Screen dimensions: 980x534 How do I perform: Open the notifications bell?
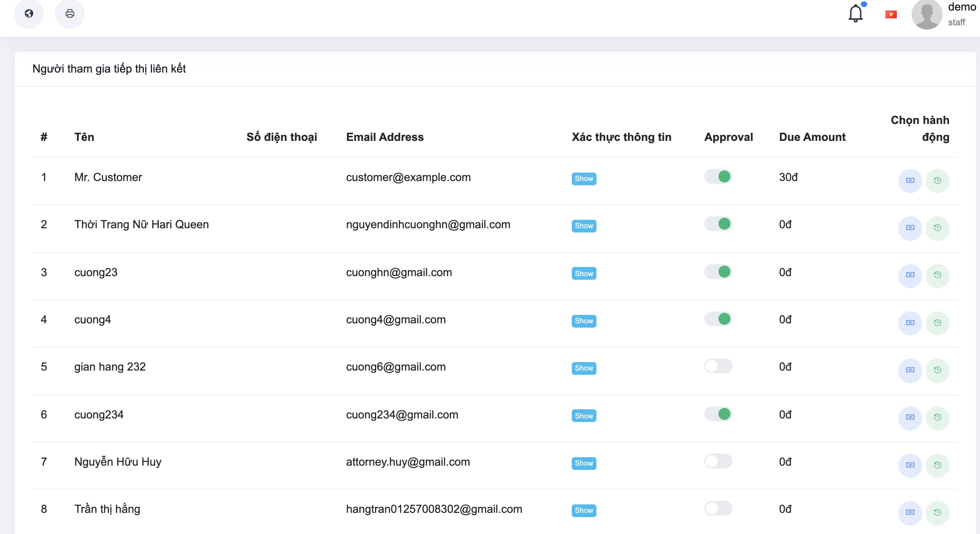pos(856,14)
